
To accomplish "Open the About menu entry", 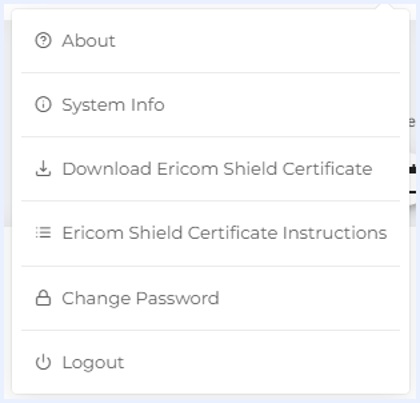I will pos(210,41).
